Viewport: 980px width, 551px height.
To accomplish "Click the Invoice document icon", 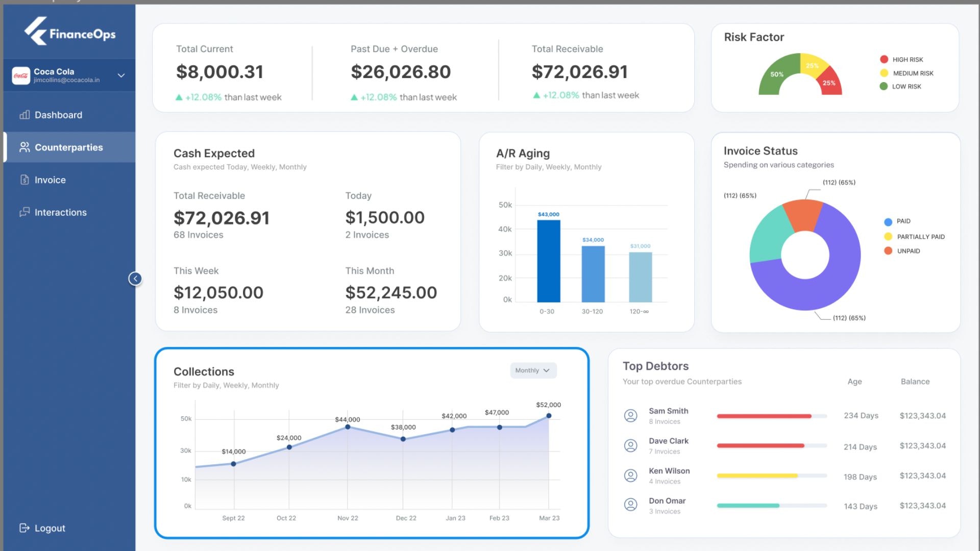I will tap(24, 180).
